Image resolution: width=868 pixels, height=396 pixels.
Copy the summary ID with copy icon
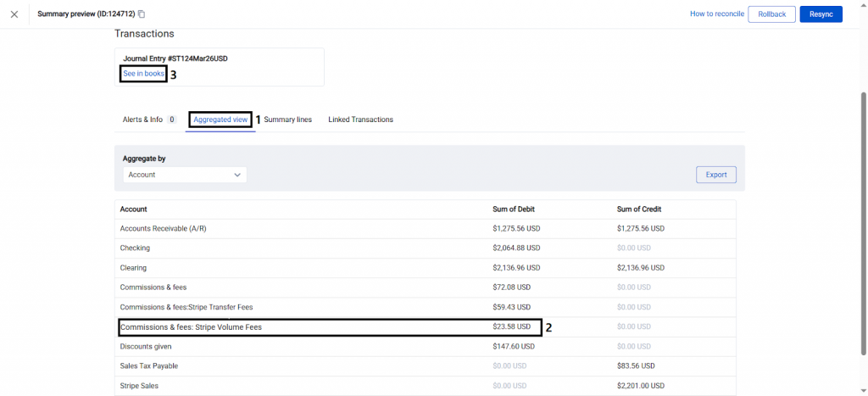(142, 14)
